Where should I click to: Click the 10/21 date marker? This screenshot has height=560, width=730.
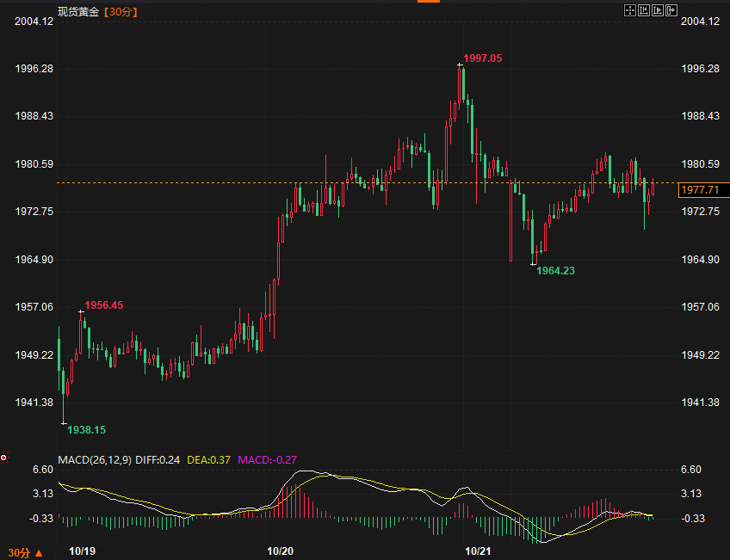click(478, 551)
